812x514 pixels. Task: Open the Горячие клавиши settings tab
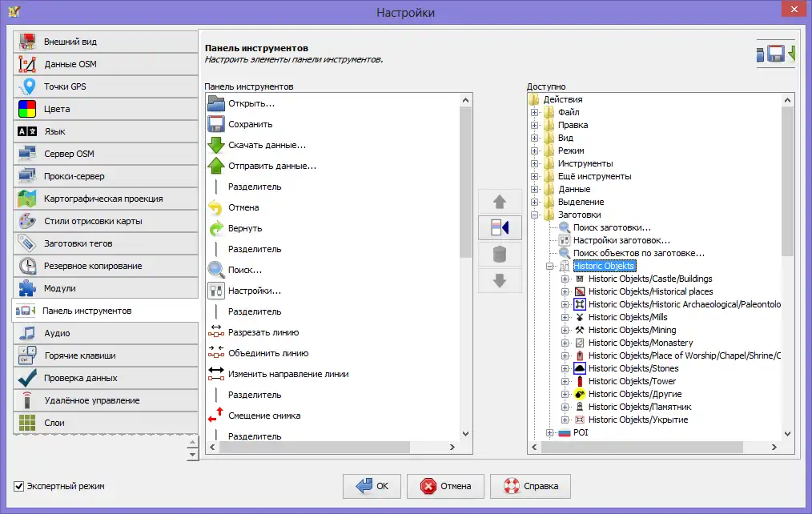click(105, 355)
